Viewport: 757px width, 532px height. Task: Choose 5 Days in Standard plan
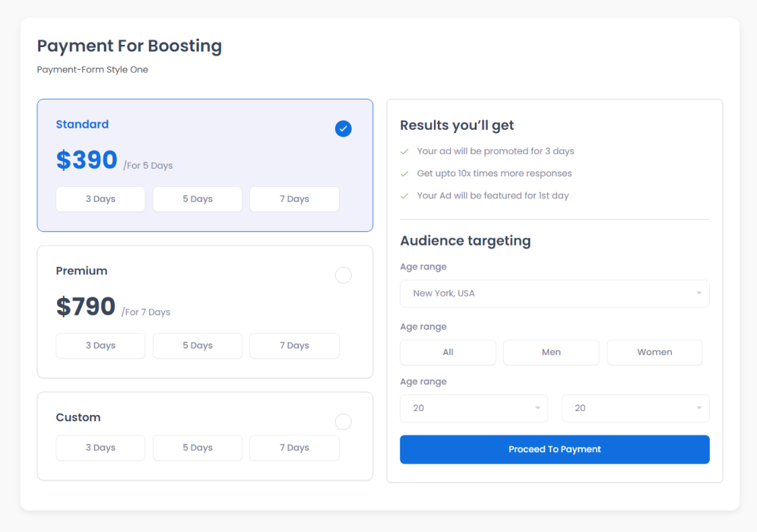coord(198,199)
